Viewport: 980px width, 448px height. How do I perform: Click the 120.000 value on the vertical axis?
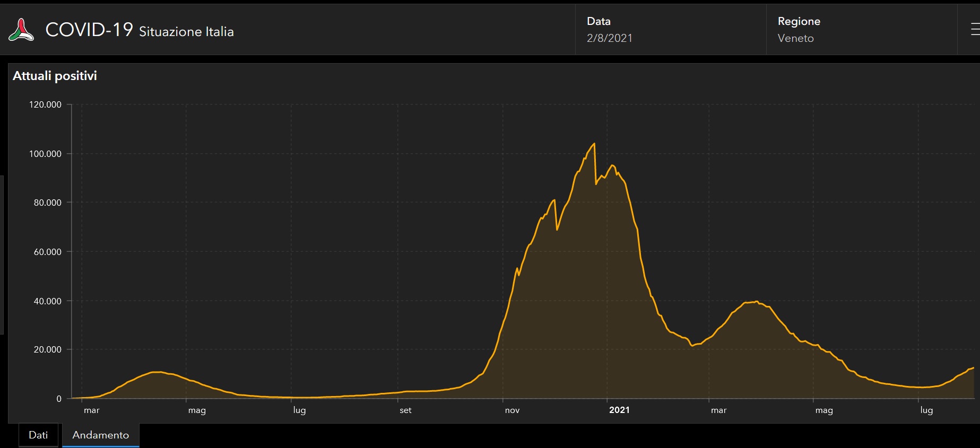pyautogui.click(x=45, y=104)
